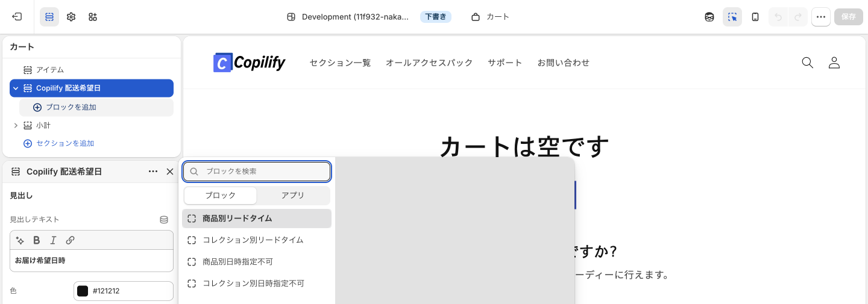This screenshot has width=868, height=304.
Task: Click the storefront account icon
Action: pos(834,63)
